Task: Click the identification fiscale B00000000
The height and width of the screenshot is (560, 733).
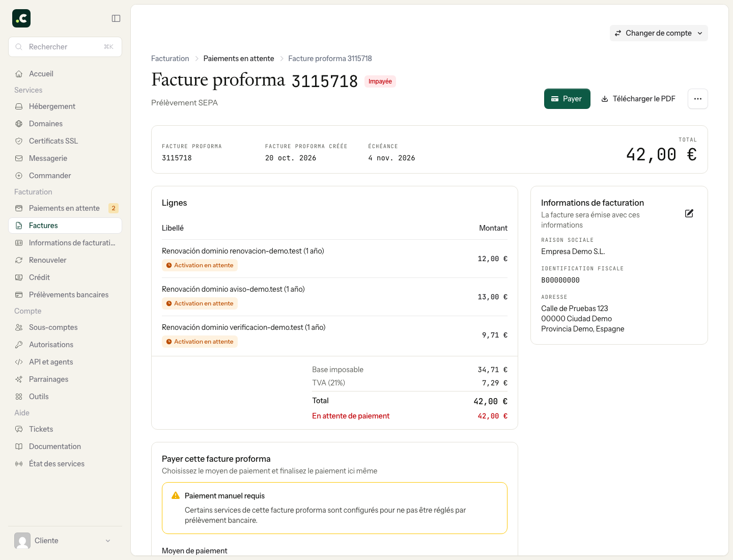Action: pos(560,280)
